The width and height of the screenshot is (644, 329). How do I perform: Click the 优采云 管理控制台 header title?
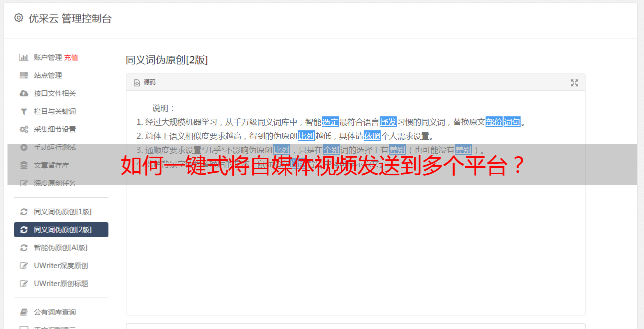pos(70,18)
